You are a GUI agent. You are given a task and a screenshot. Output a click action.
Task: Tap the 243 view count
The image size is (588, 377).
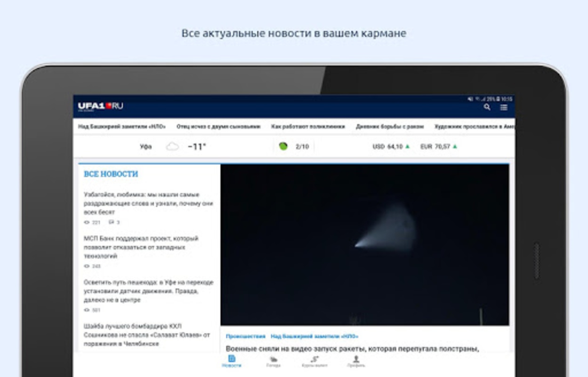tap(97, 266)
